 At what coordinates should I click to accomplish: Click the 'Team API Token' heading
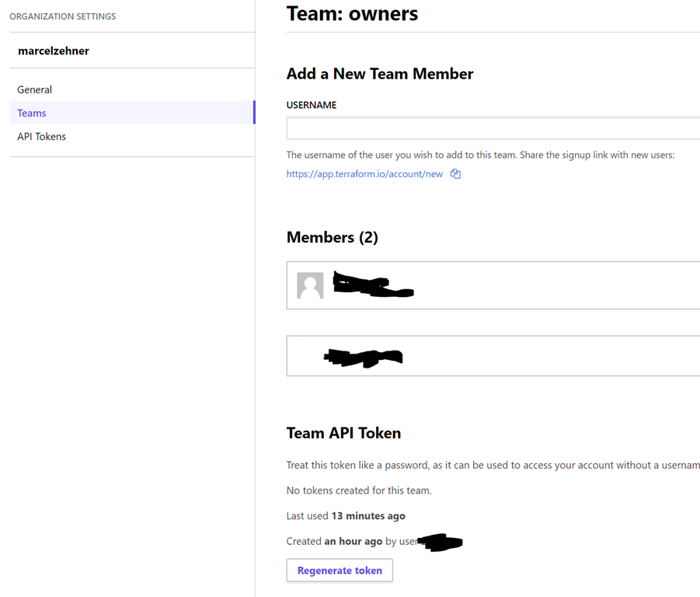click(x=343, y=433)
